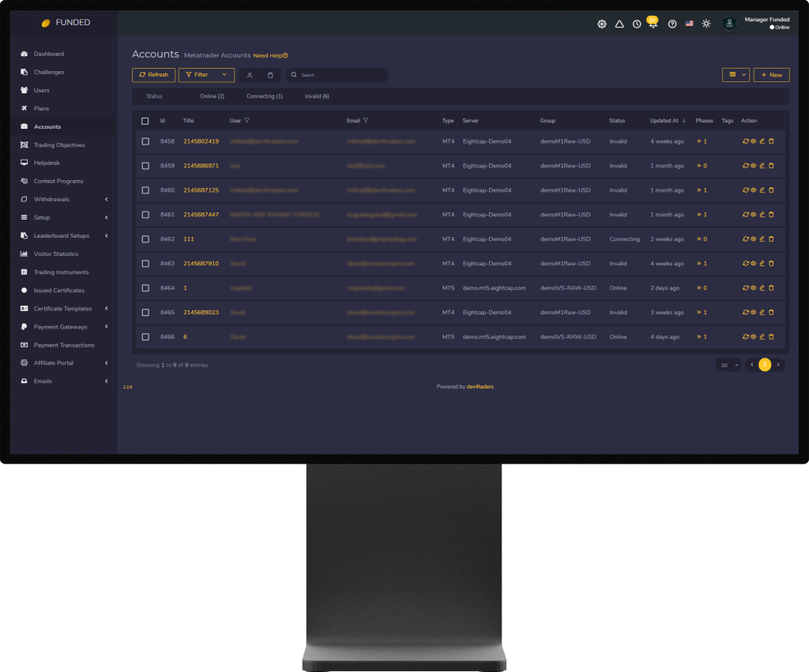The width and height of the screenshot is (809, 672).
Task: Delete account 8466 using trash icon
Action: [x=771, y=337]
